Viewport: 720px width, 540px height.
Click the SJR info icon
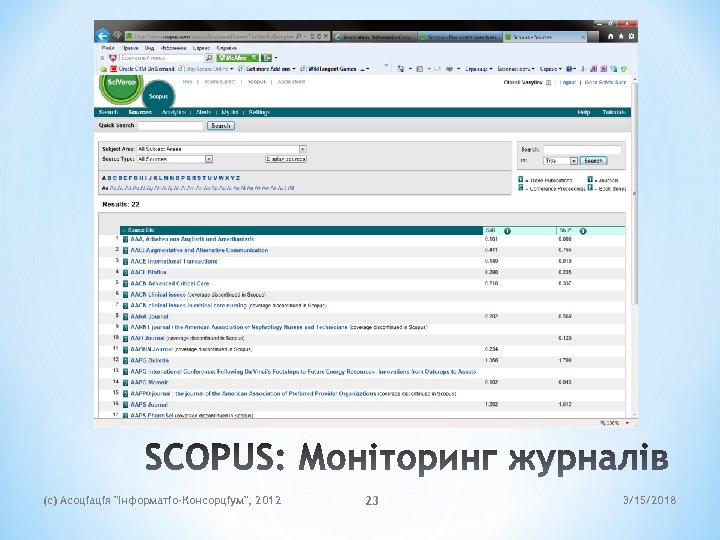pos(507,231)
